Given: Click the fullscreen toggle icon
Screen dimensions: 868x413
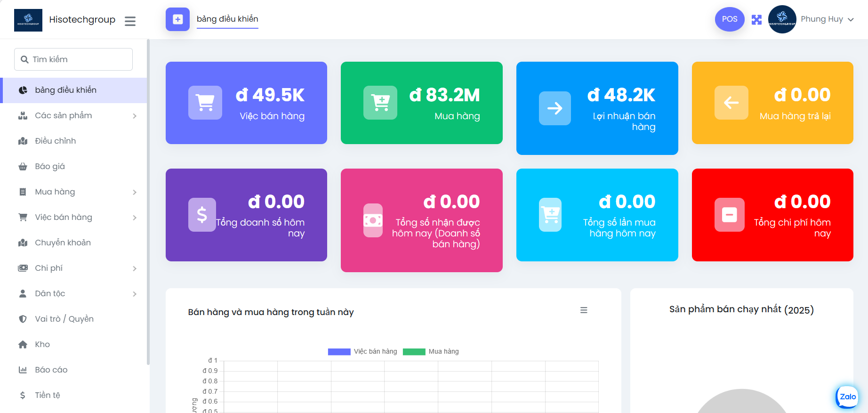Looking at the screenshot, I should click(756, 20).
